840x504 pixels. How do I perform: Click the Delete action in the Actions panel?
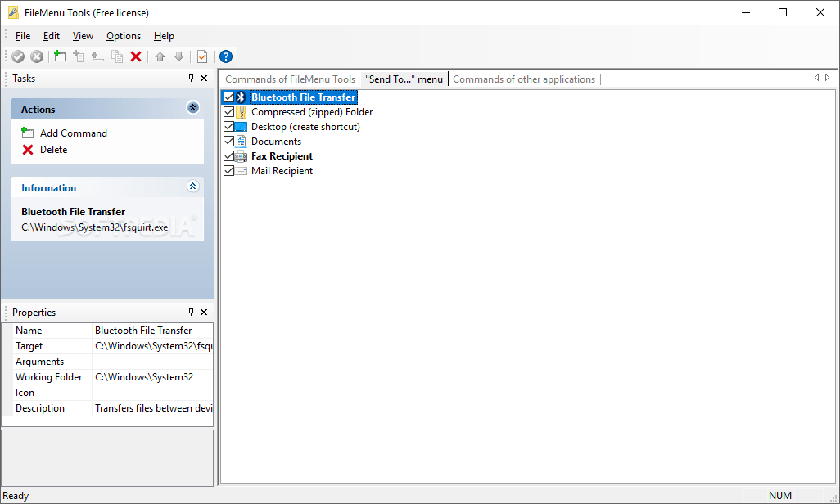click(54, 149)
